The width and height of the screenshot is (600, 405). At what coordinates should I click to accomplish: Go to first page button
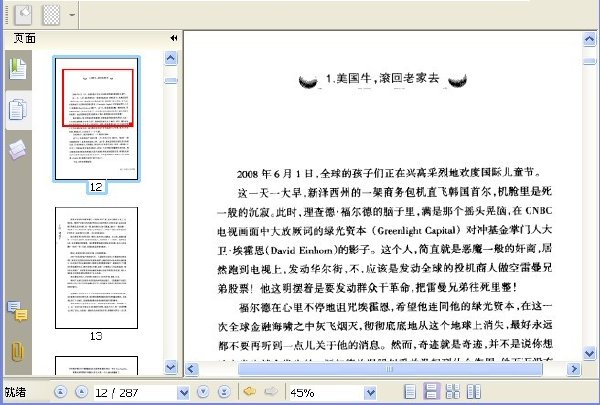pos(60,392)
